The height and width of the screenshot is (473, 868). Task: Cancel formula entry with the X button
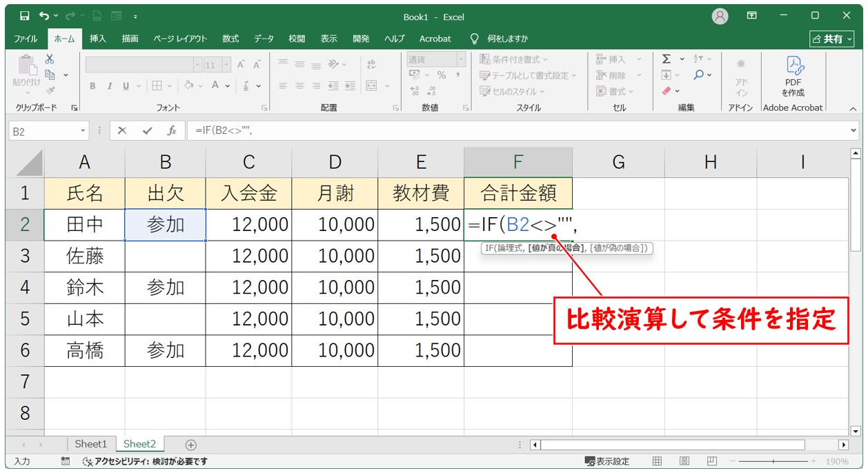pos(122,130)
